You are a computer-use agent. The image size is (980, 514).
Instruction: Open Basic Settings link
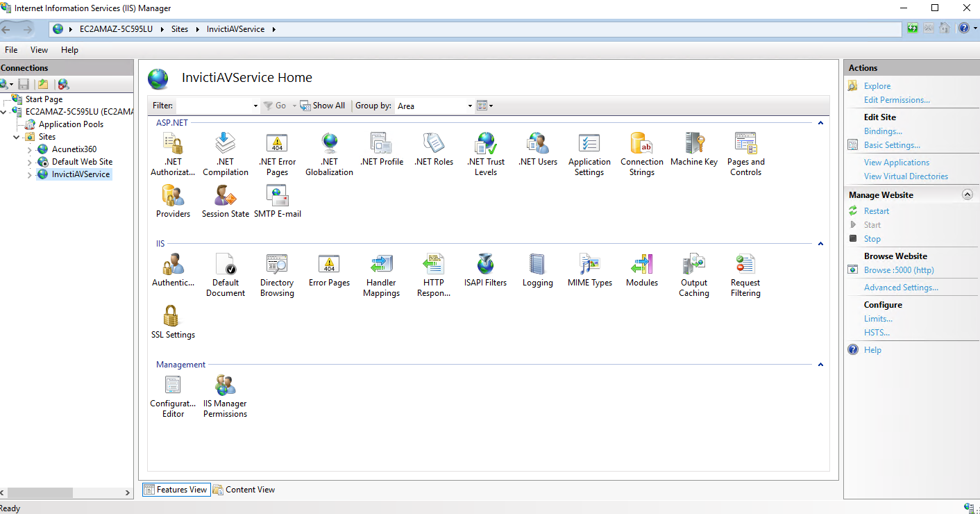click(892, 145)
